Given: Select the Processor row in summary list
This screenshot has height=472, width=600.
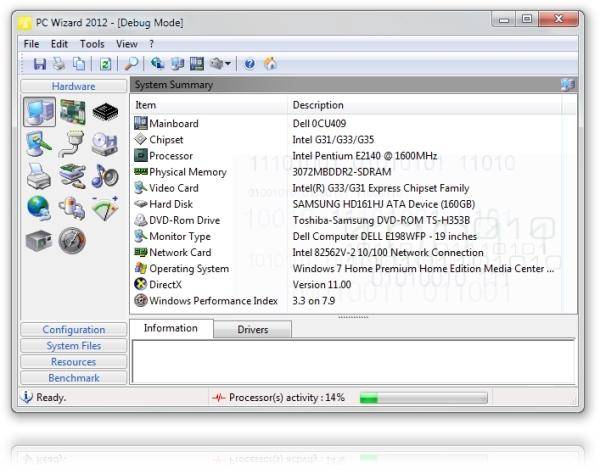Looking at the screenshot, I should coord(346,156).
